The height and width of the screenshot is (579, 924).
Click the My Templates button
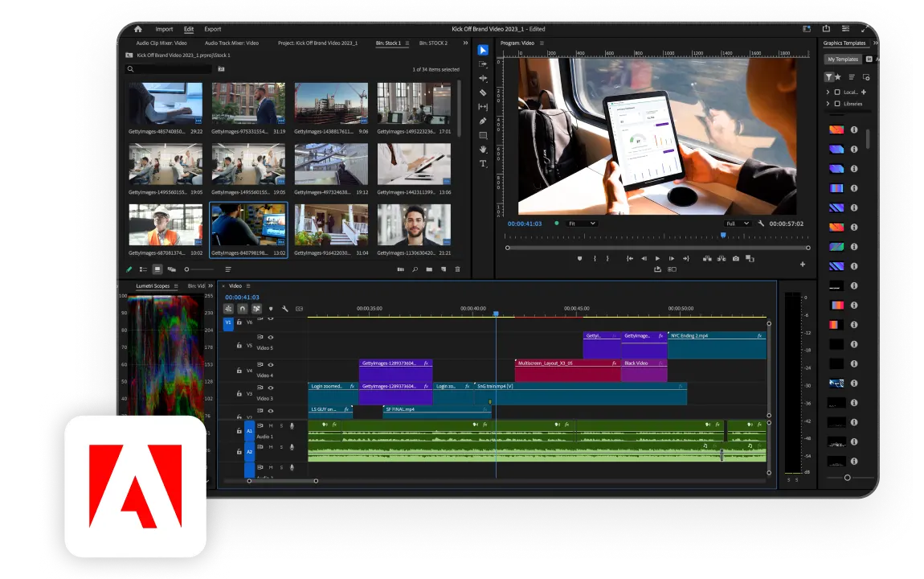tap(843, 59)
